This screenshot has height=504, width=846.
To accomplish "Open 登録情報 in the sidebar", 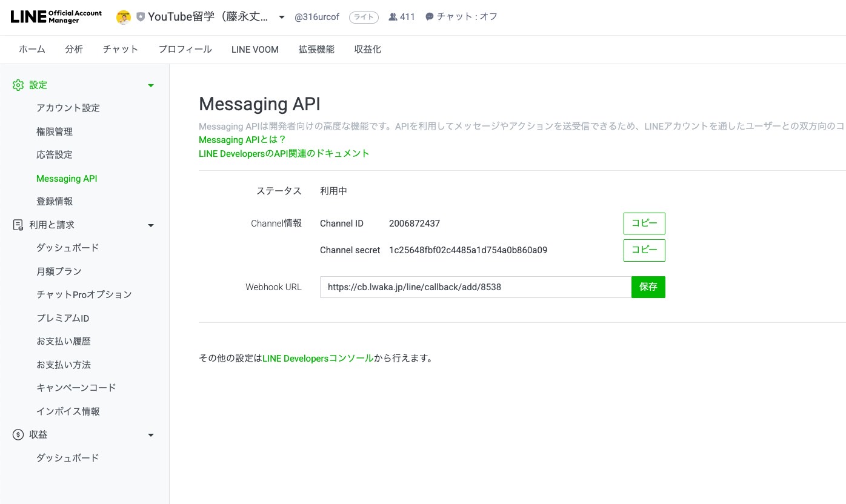I will point(55,202).
